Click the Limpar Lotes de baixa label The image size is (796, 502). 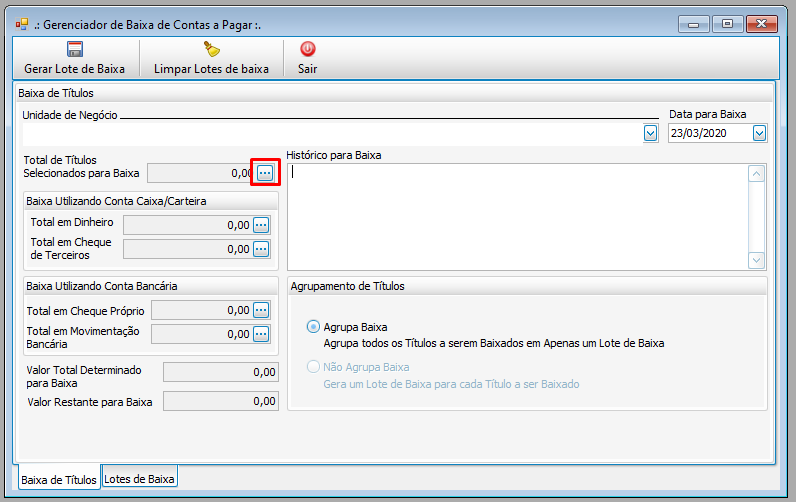211,69
